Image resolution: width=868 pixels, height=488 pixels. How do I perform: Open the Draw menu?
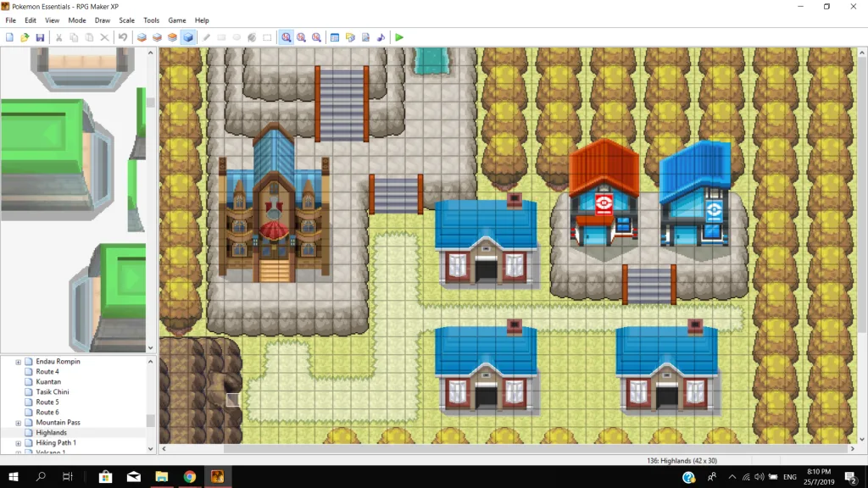coord(103,20)
